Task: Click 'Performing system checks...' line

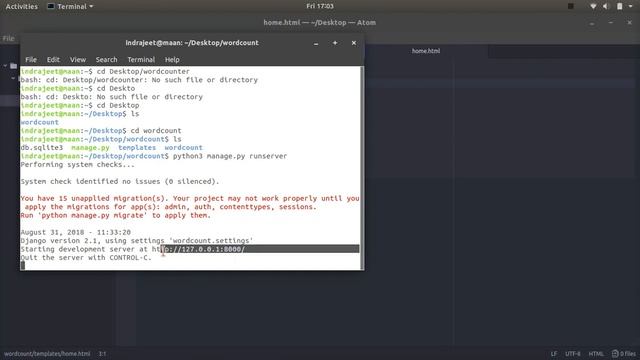Action: tap(77, 164)
